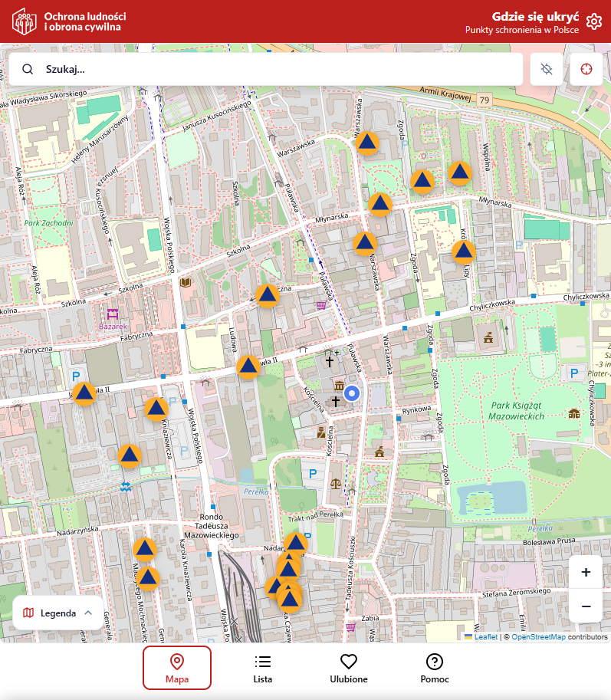The height and width of the screenshot is (700, 611).
Task: Open the Ulubione favorites tab
Action: click(349, 668)
